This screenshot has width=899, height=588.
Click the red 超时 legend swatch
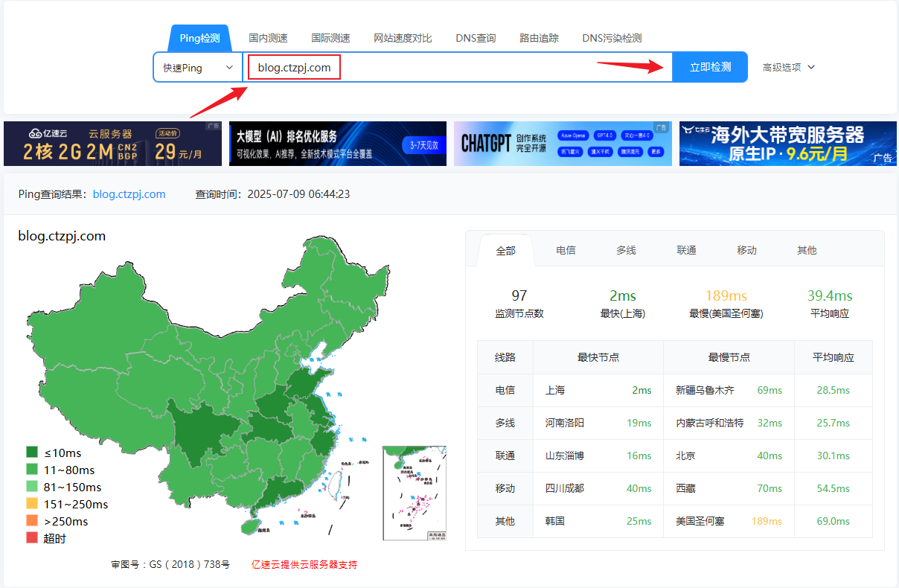[x=32, y=538]
